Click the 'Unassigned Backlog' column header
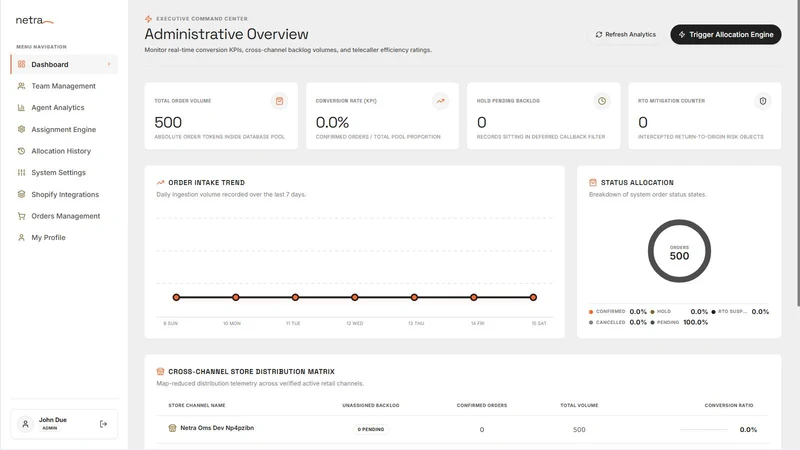The image size is (800, 450). tap(371, 405)
